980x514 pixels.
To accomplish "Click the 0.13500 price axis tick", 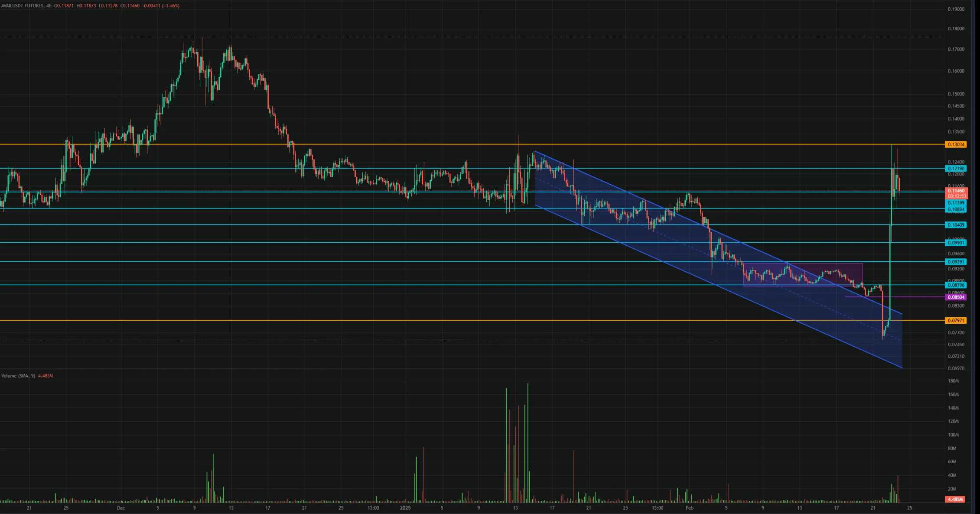I will point(956,132).
